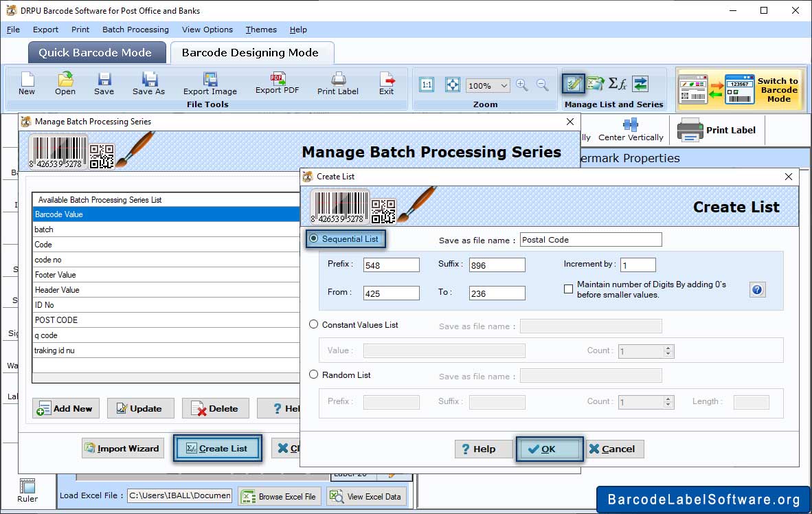Select 'traking id nu' in series list

coord(166,350)
